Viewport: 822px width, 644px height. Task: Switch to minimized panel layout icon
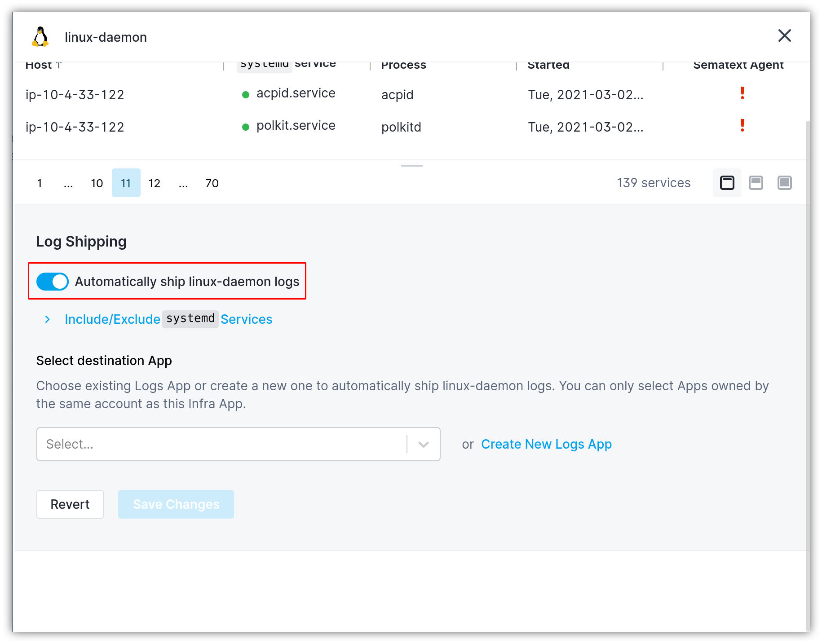pos(727,183)
